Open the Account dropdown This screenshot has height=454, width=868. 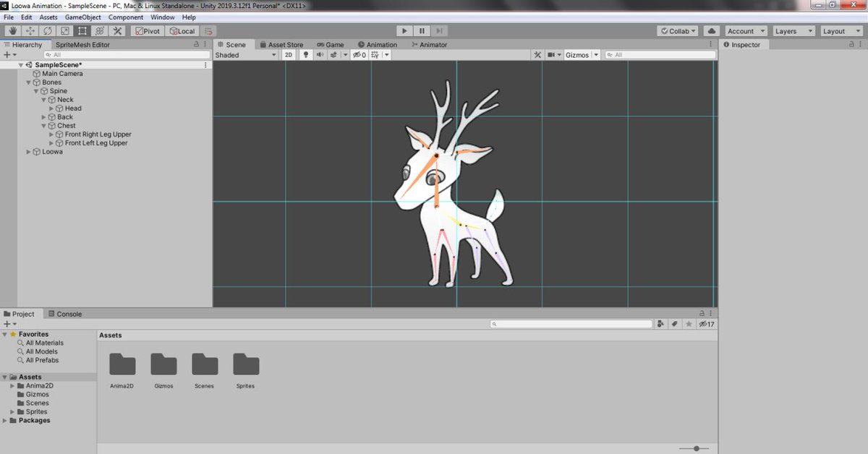(x=745, y=31)
